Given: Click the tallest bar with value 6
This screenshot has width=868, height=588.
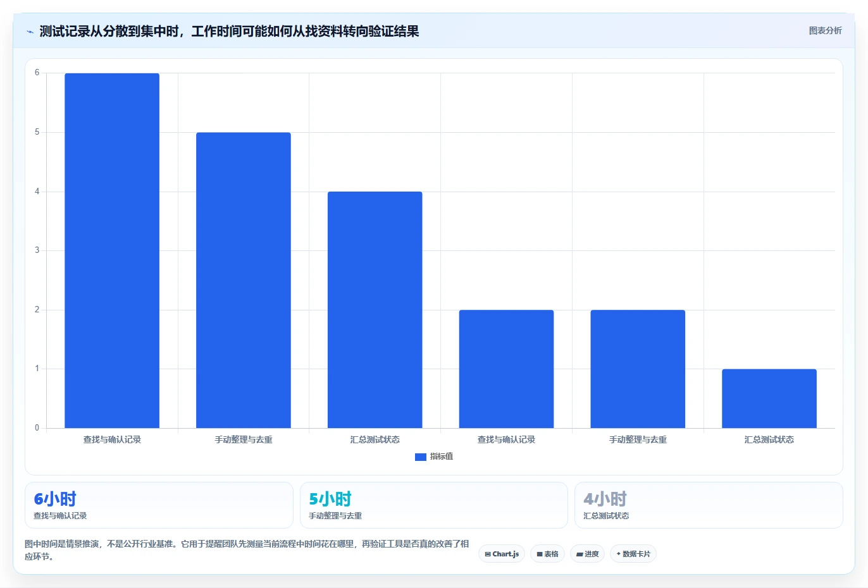Looking at the screenshot, I should 112,250.
